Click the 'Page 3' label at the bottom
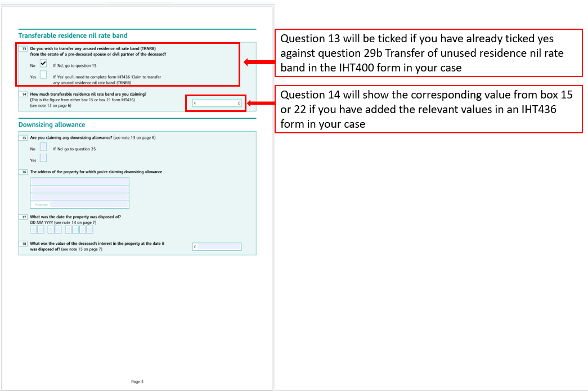This screenshot has height=391, width=588. 137,381
